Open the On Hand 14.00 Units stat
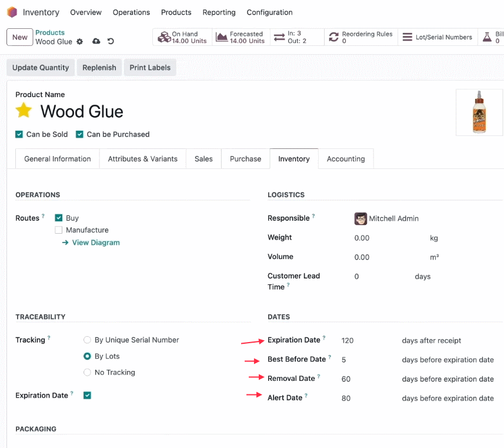Image resolution: width=504 pixels, height=448 pixels. (182, 37)
